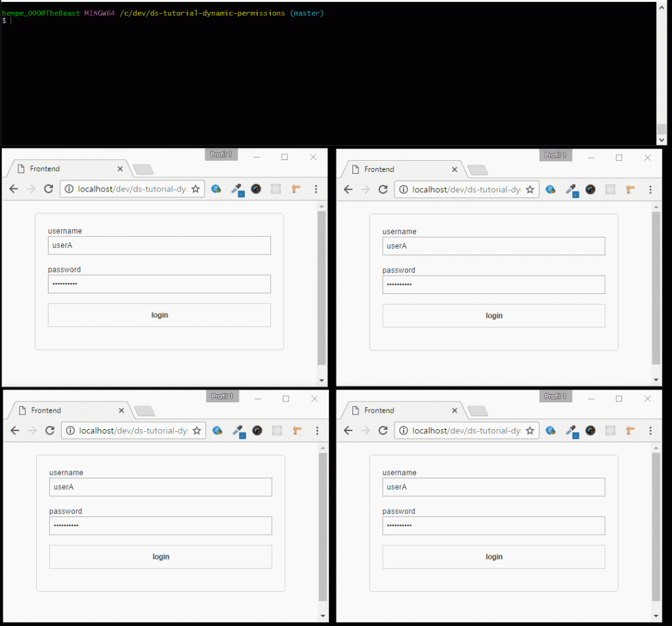Reload the page in top-left browser window
Screen dimensions: 672x626
point(48,189)
